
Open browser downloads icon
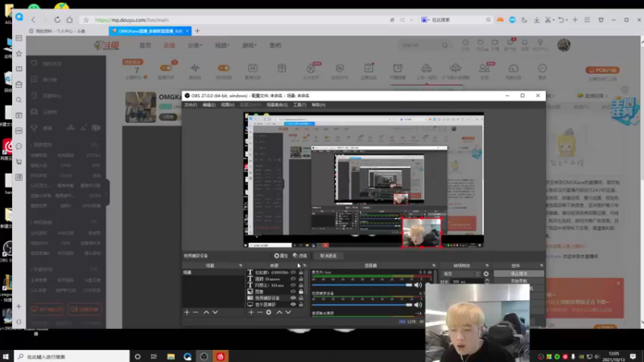[536, 19]
